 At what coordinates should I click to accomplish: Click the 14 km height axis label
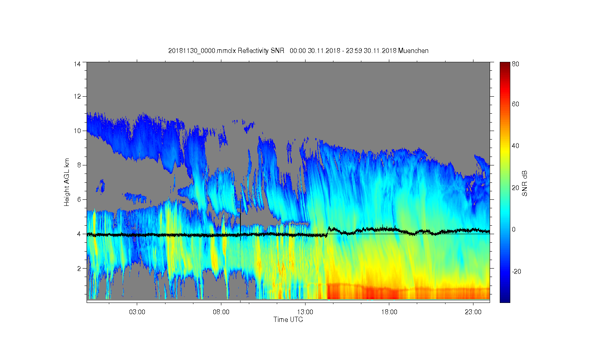coord(77,64)
